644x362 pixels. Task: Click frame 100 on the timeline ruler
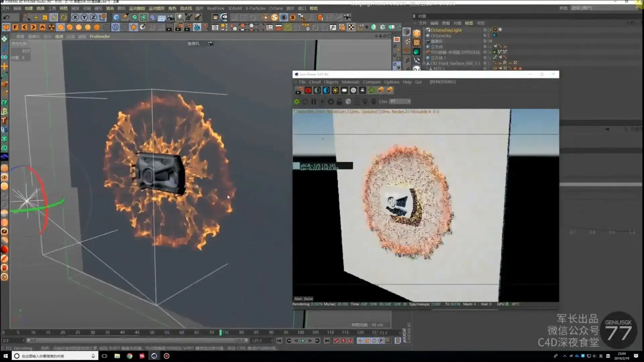[301, 332]
